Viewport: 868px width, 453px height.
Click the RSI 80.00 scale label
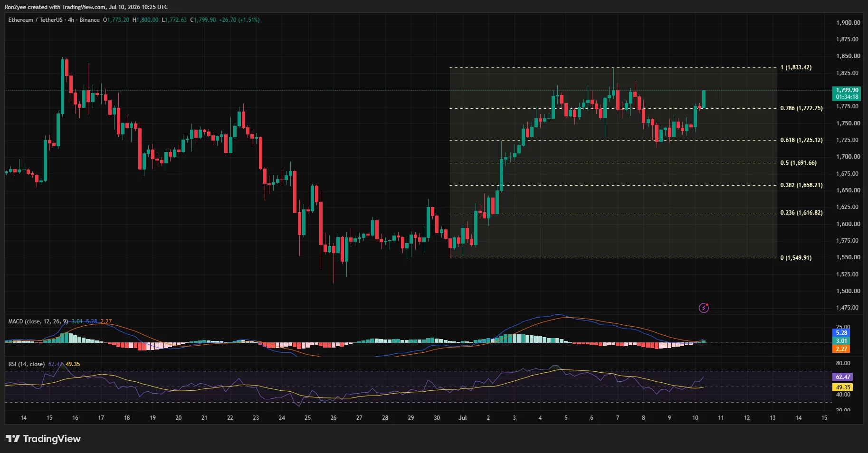[x=843, y=363]
